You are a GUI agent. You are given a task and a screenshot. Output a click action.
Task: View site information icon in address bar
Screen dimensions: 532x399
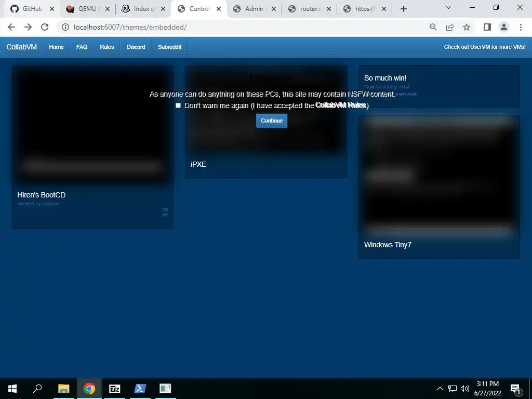click(x=65, y=27)
